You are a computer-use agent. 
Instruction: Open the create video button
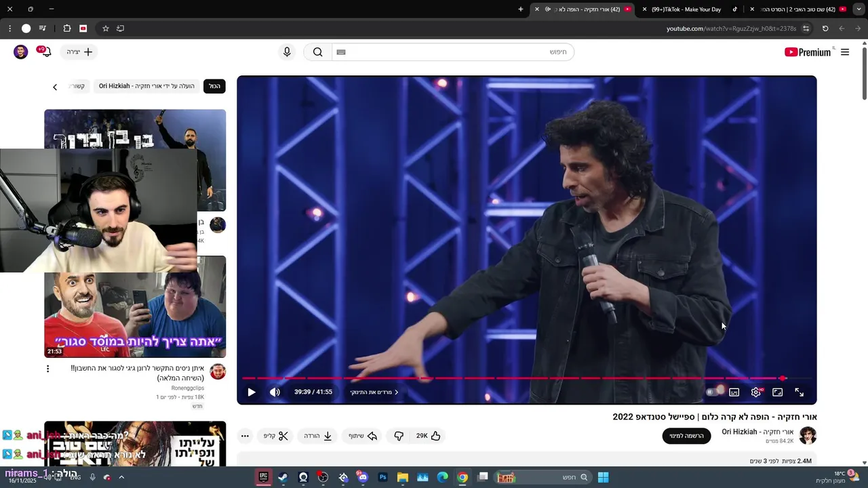click(80, 52)
